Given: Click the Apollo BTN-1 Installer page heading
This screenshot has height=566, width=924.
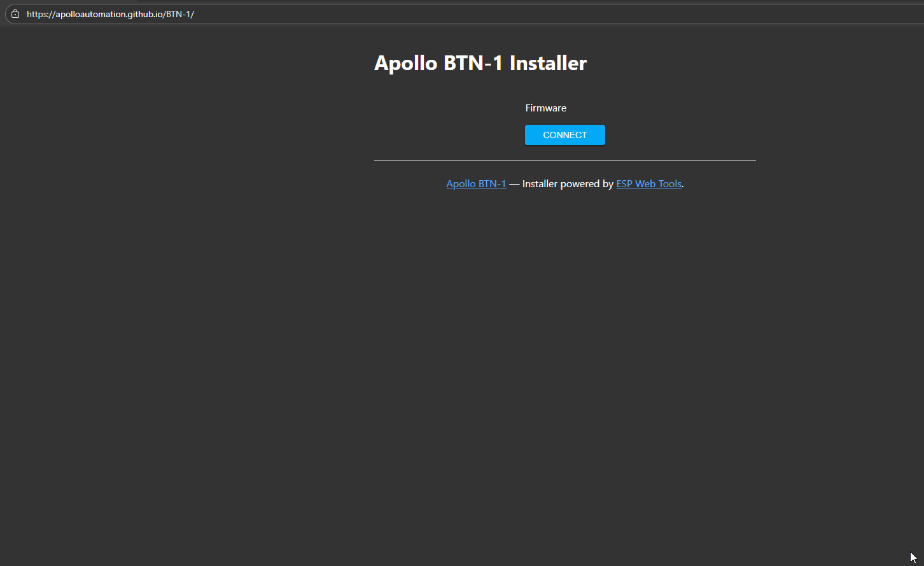Looking at the screenshot, I should click(480, 63).
